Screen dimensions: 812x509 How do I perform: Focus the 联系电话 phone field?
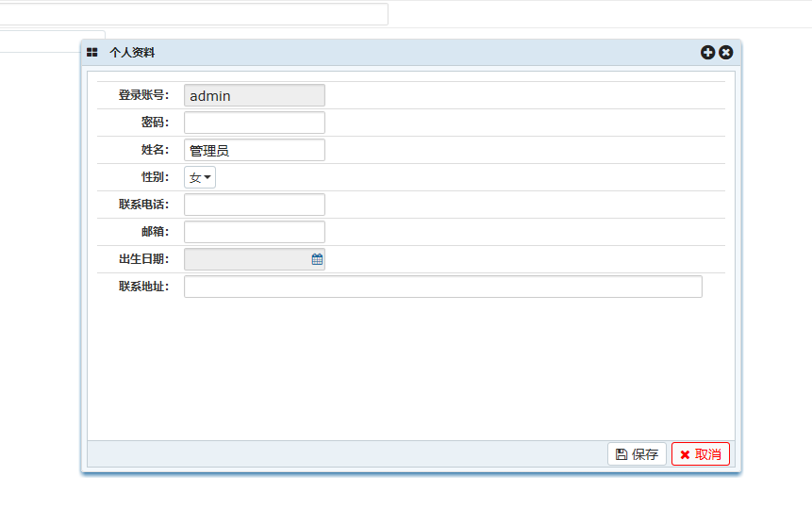point(255,205)
